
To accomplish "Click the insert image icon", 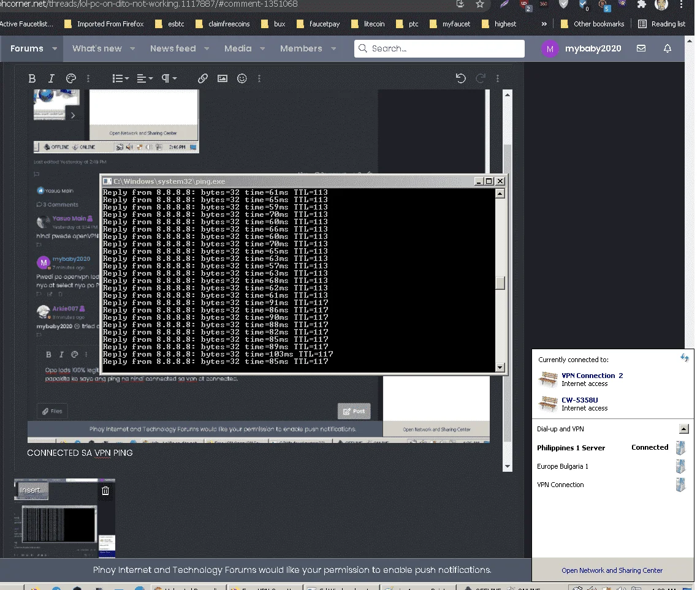I will [223, 78].
